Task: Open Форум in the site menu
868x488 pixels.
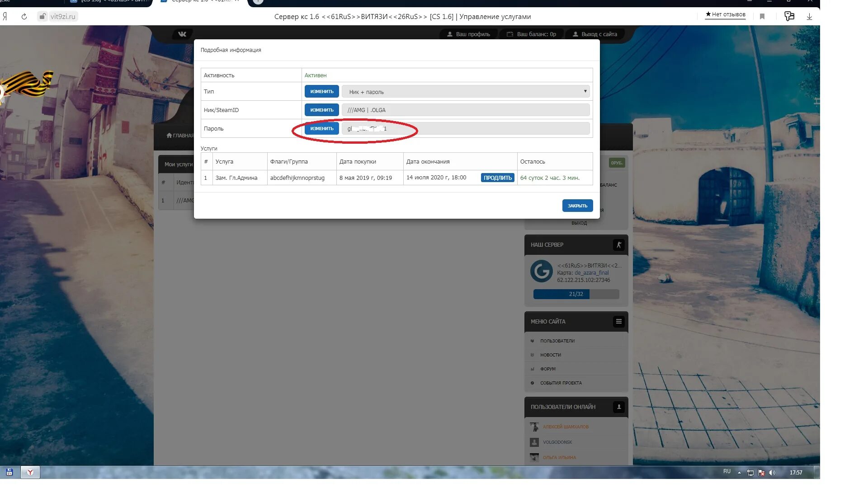Action: point(547,369)
